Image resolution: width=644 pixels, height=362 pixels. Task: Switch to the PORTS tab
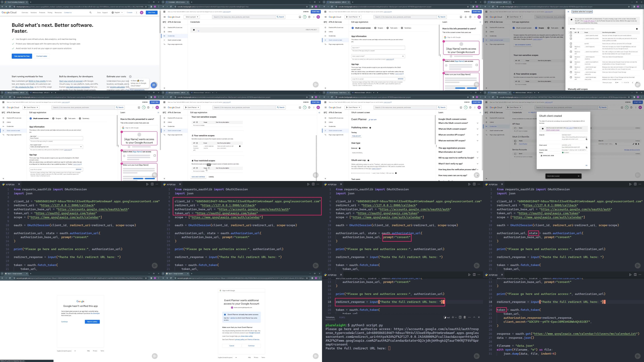coord(342,318)
